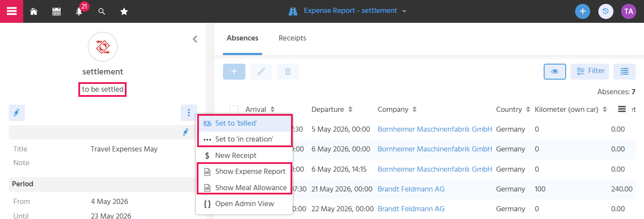Click the delete absence trash button
This screenshot has height=219, width=644.
tap(288, 71)
